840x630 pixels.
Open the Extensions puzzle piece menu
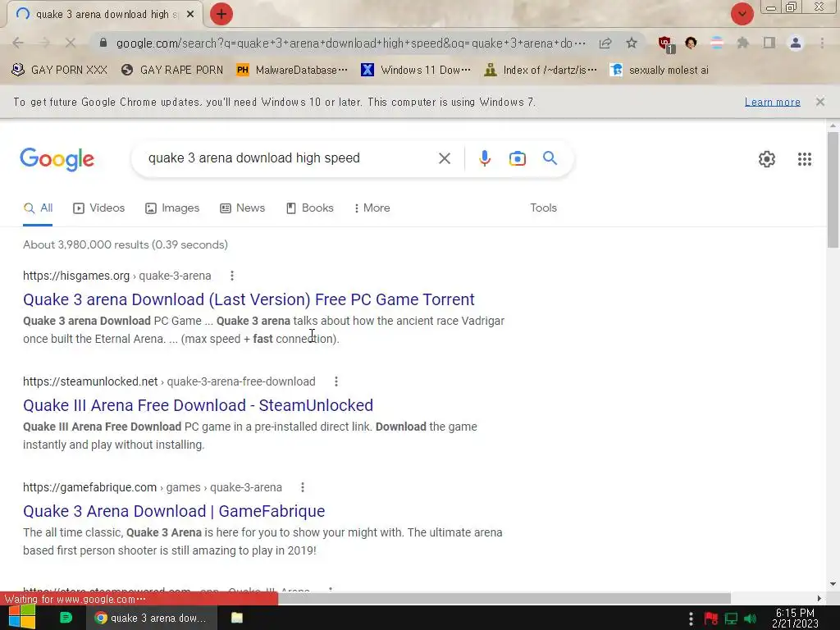pos(742,43)
